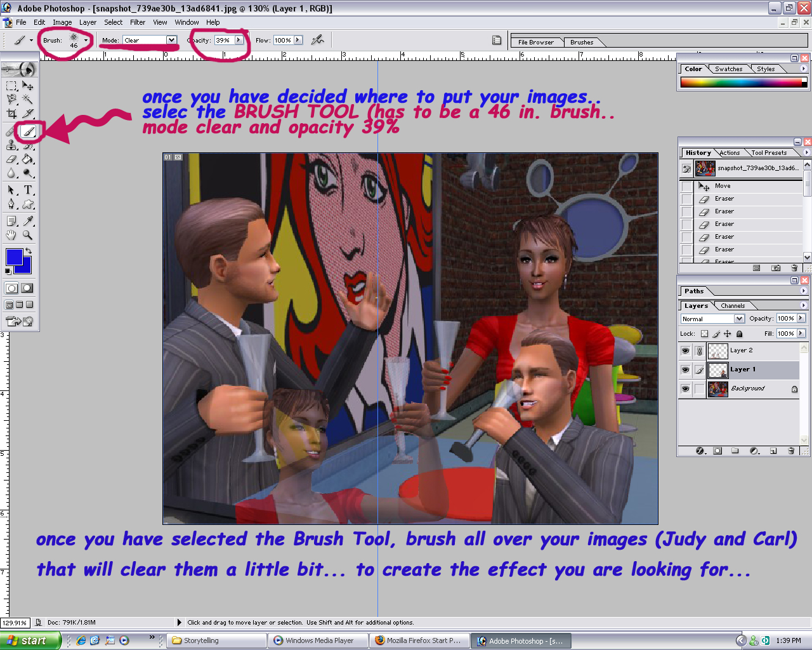Toggle lock transparent pixels
This screenshot has height=650, width=812.
coord(704,334)
